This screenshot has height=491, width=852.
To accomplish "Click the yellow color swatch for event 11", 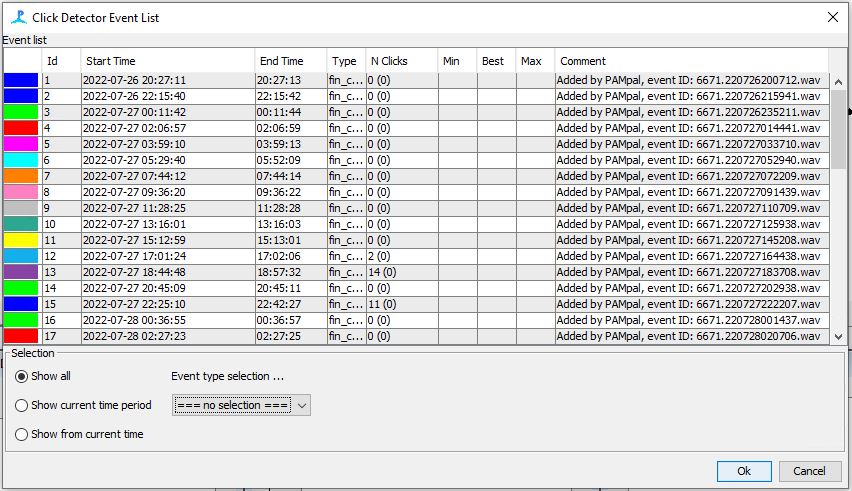I will 21,240.
